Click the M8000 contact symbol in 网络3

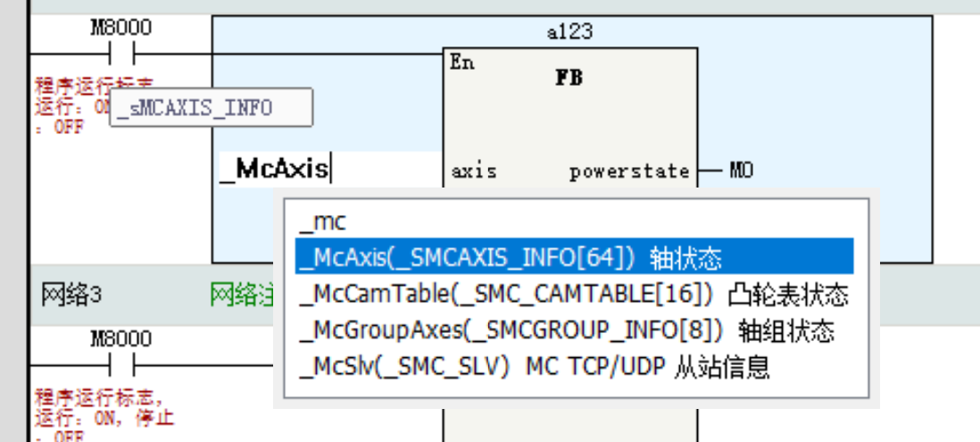[x=121, y=364]
